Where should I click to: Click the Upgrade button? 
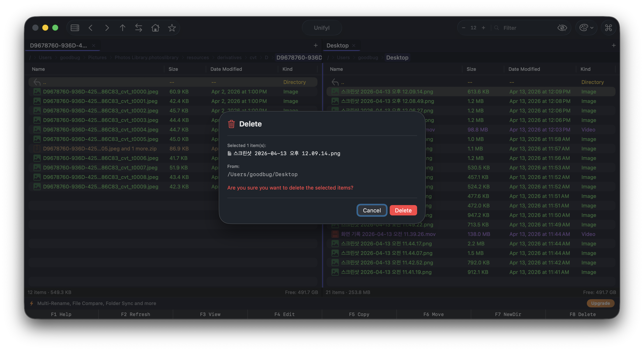click(600, 303)
